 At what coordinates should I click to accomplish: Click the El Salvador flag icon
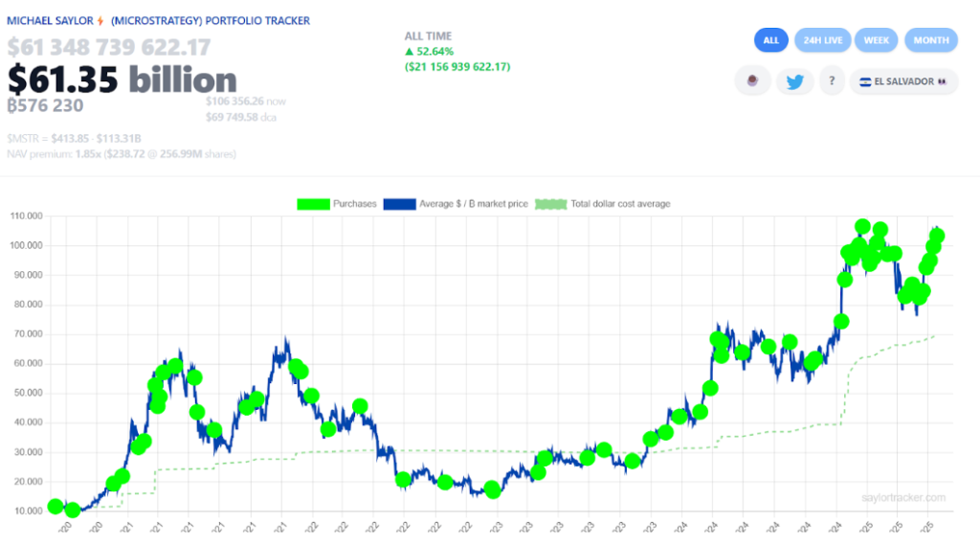click(x=866, y=81)
